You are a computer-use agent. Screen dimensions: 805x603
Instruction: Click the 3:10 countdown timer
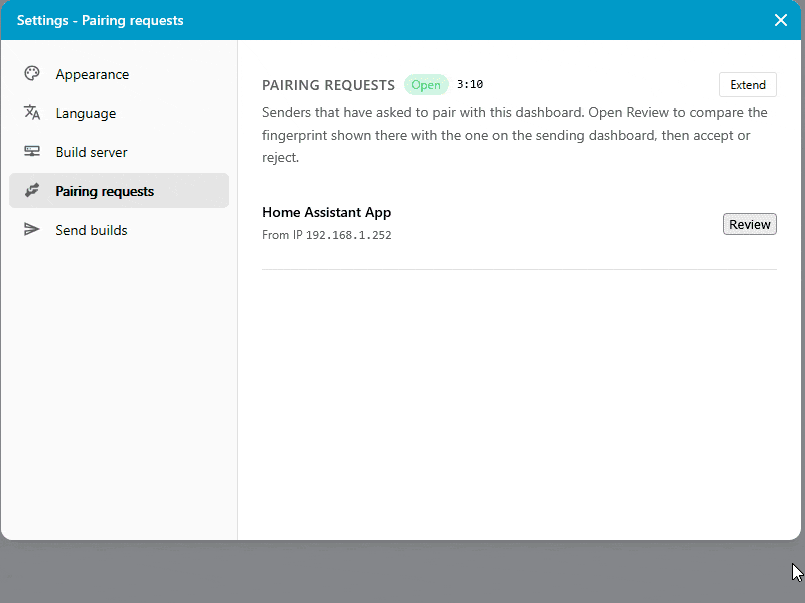click(x=470, y=84)
